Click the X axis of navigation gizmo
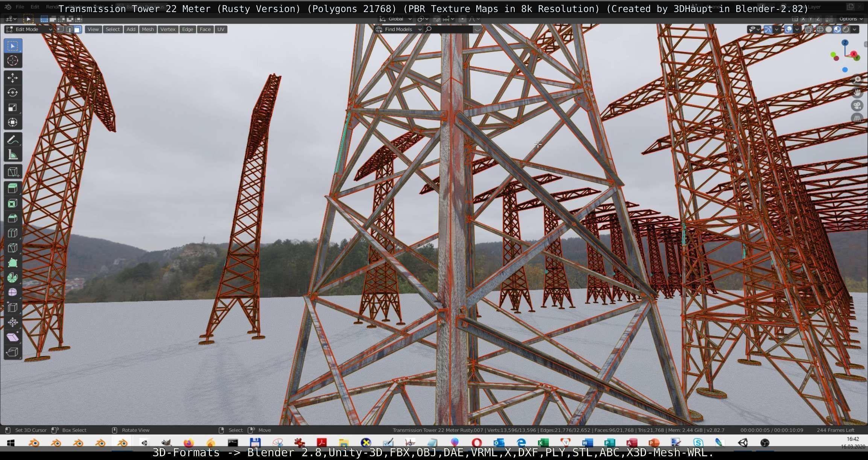This screenshot has width=868, height=460. [x=854, y=54]
